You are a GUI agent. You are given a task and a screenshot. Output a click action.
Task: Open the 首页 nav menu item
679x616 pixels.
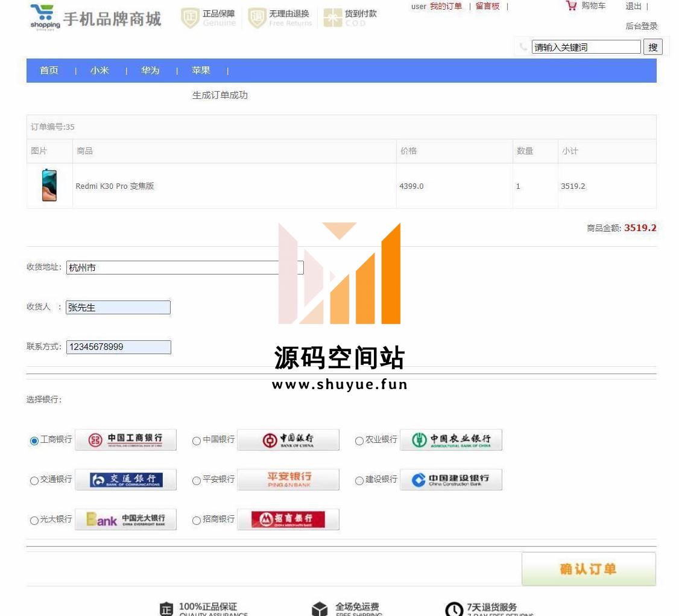tap(49, 70)
